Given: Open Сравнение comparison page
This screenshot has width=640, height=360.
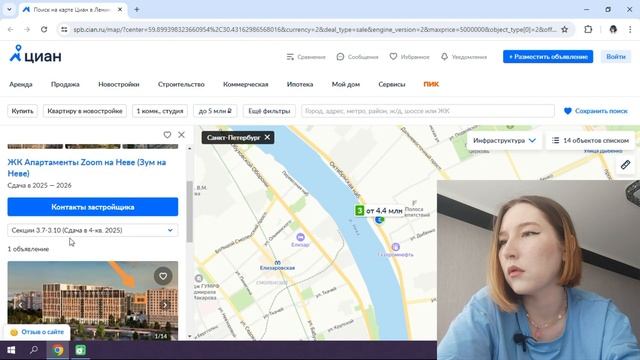Looking at the screenshot, I should 306,57.
